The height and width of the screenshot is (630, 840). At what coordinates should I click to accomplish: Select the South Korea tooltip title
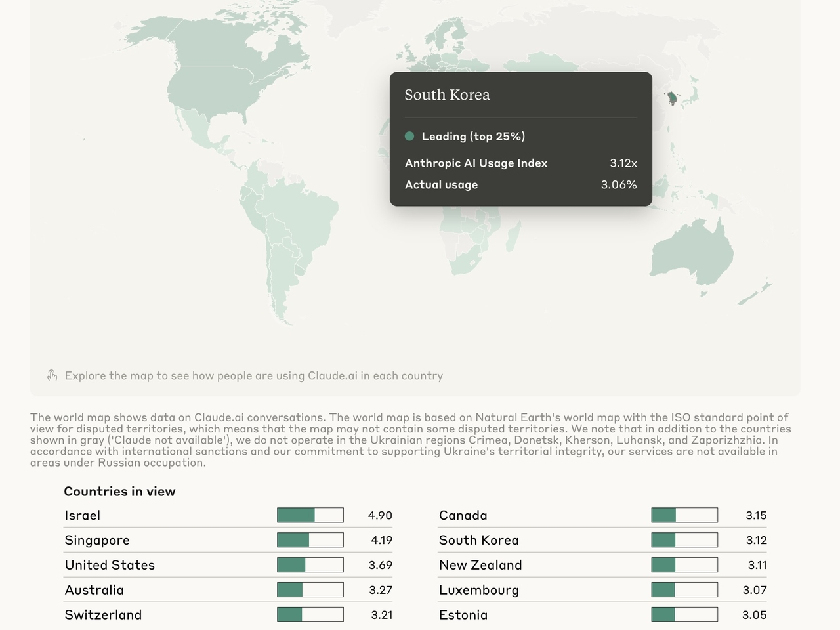pos(448,94)
